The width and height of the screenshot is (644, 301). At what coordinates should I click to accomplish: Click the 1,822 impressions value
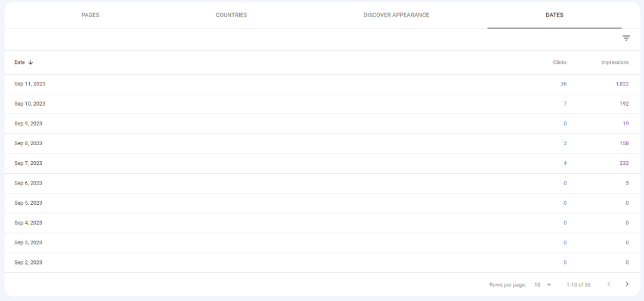click(622, 84)
